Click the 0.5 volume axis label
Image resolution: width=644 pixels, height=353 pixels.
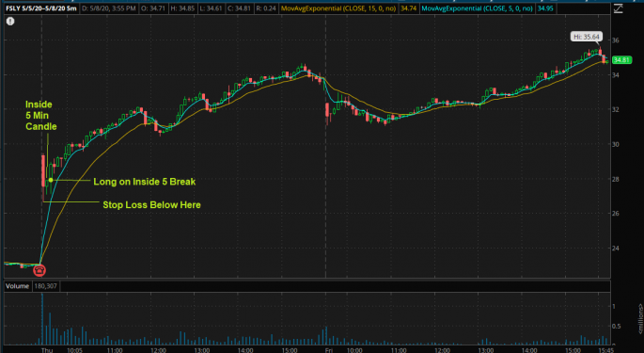[617, 327]
